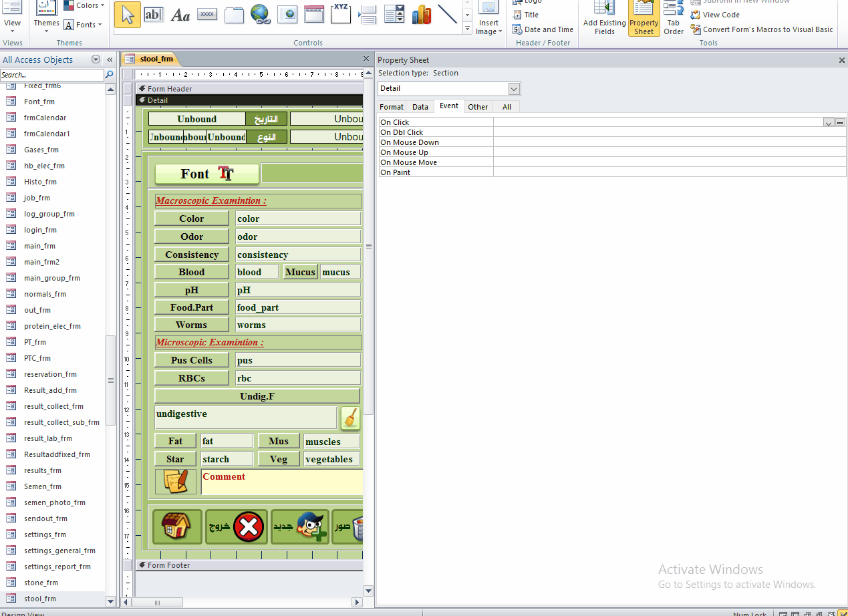Switch to the All tab in Property Sheet
Screen dimensions: 848x616
(507, 107)
